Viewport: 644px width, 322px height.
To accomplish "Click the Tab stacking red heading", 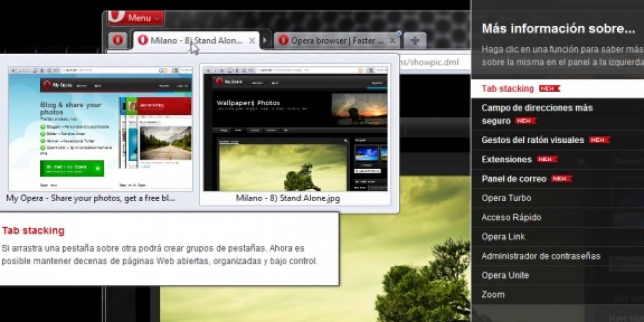I will 33,231.
